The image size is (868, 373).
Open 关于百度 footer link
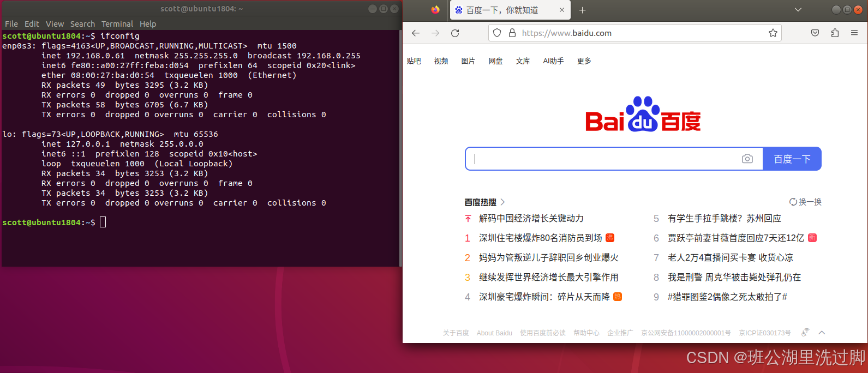(x=456, y=333)
